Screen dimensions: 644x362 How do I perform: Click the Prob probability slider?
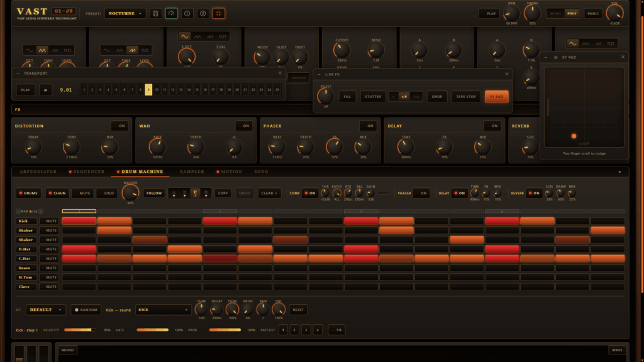click(225, 330)
